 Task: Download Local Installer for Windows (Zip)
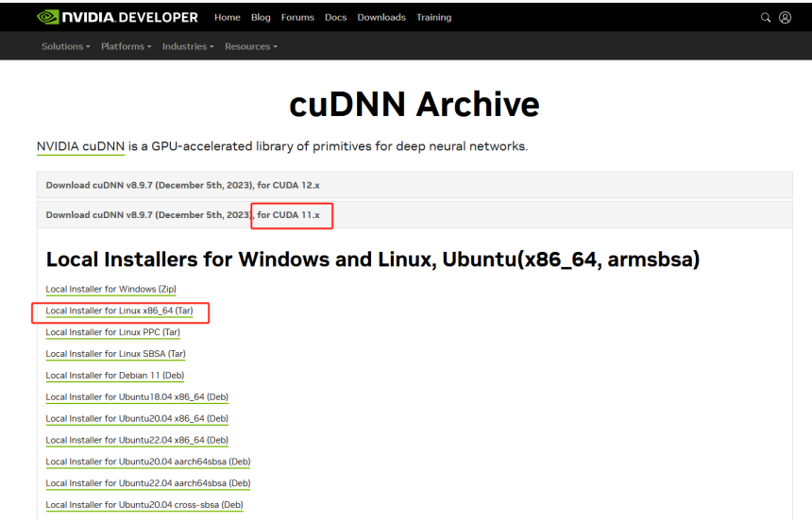110,289
